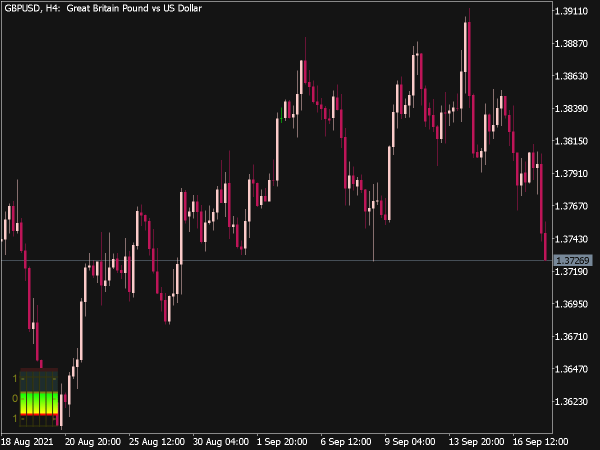600x450 pixels.
Task: Click the 9 Sep 04:00 time label
Action: [x=410, y=442]
